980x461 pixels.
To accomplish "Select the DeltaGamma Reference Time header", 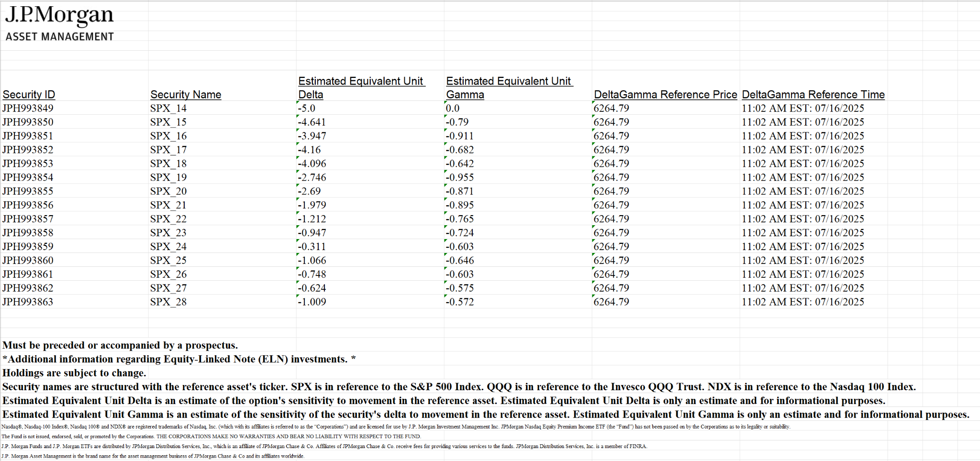I will pyautogui.click(x=813, y=95).
